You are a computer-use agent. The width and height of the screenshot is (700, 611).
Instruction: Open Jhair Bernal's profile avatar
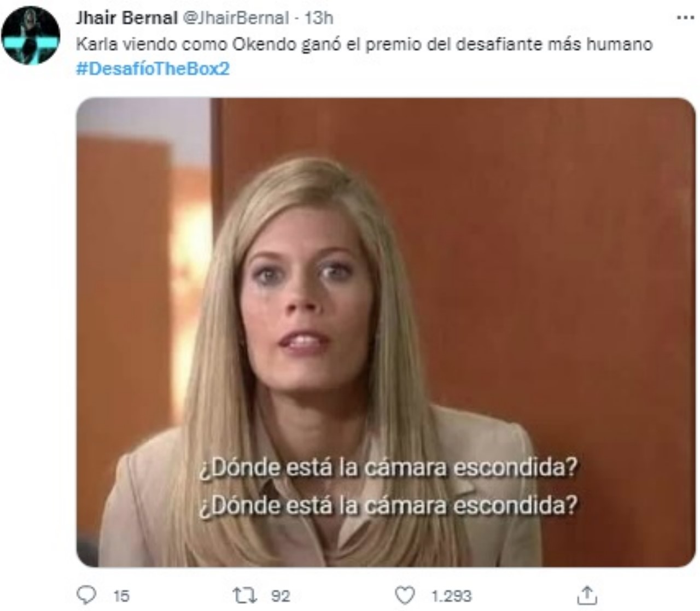click(x=31, y=36)
